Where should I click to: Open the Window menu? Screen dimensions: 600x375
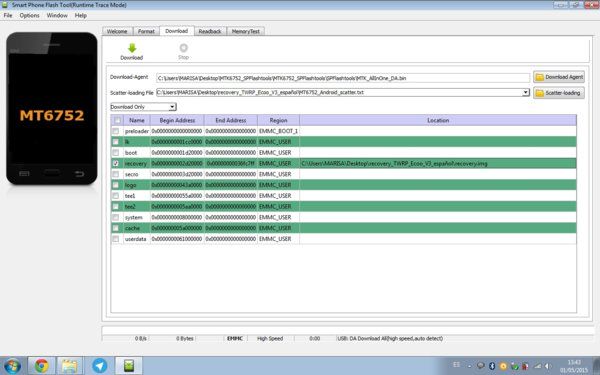(57, 15)
